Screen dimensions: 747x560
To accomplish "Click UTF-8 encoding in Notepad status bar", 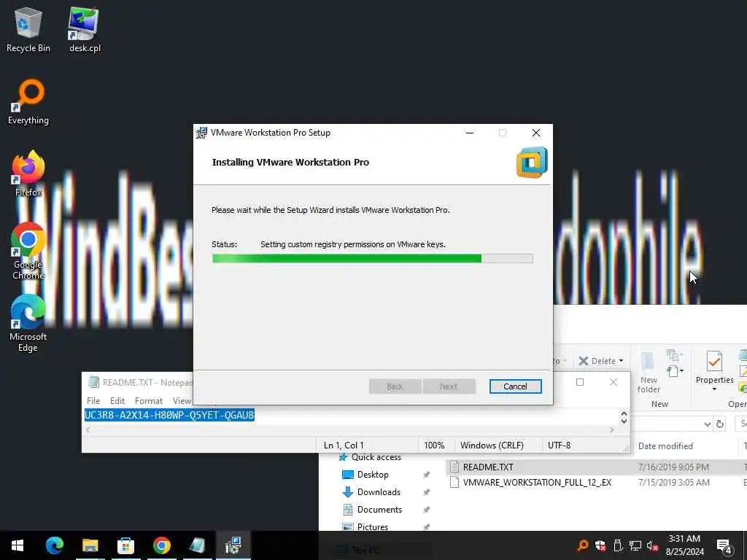I will (x=559, y=446).
